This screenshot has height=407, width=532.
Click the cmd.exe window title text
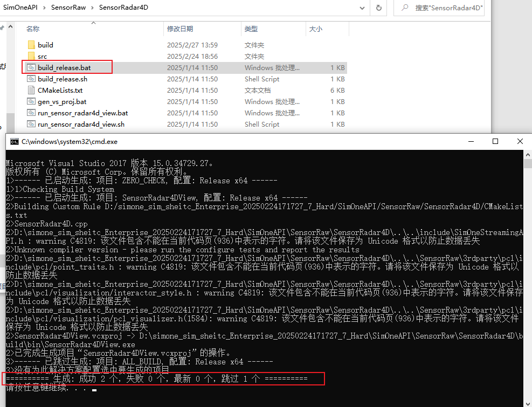70,142
